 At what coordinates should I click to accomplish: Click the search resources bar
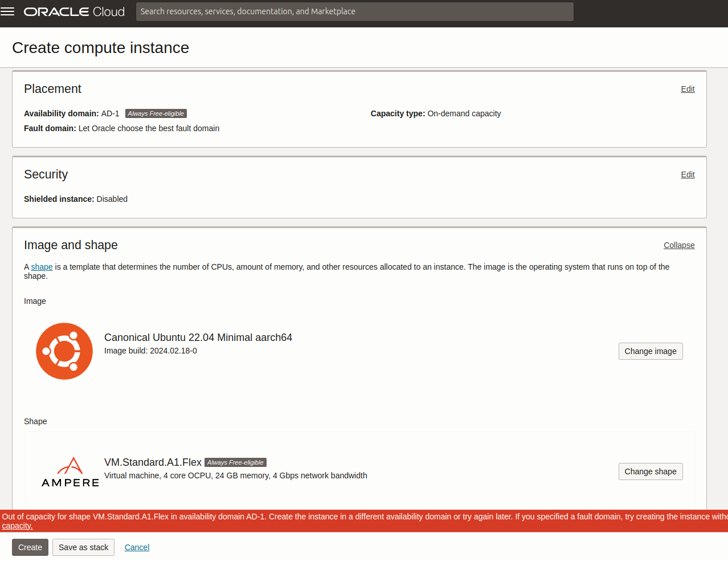[354, 11]
